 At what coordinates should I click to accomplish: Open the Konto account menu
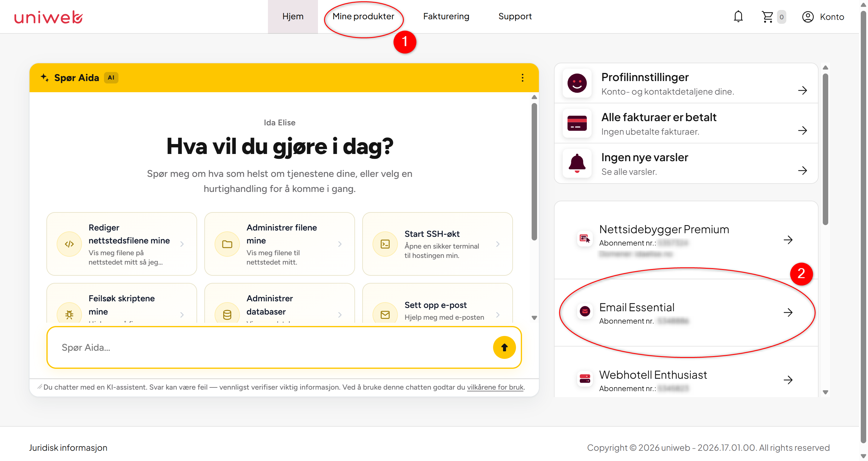823,17
